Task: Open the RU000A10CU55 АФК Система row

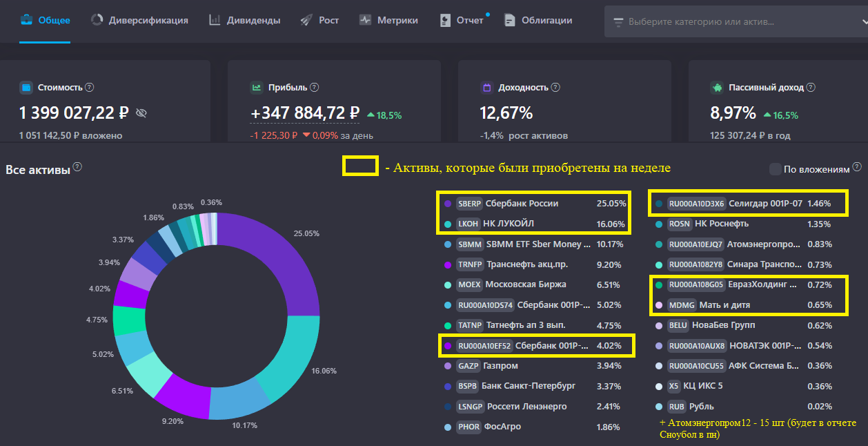Action: pyautogui.click(x=747, y=366)
